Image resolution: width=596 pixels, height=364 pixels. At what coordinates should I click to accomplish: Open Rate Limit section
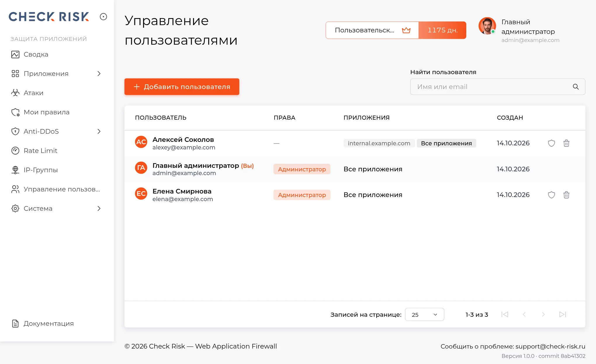[40, 151]
